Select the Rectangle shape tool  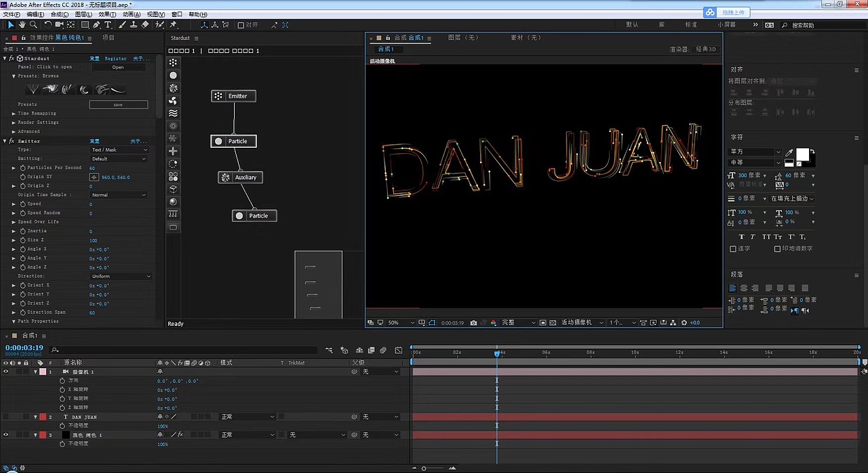(85, 25)
